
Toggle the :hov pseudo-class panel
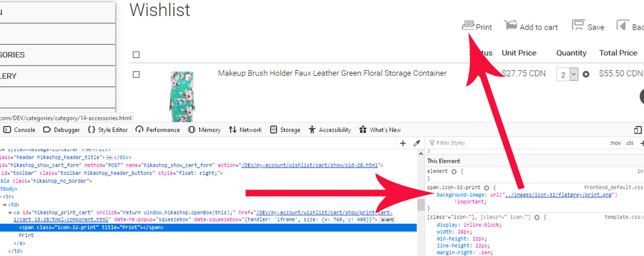tap(615, 143)
